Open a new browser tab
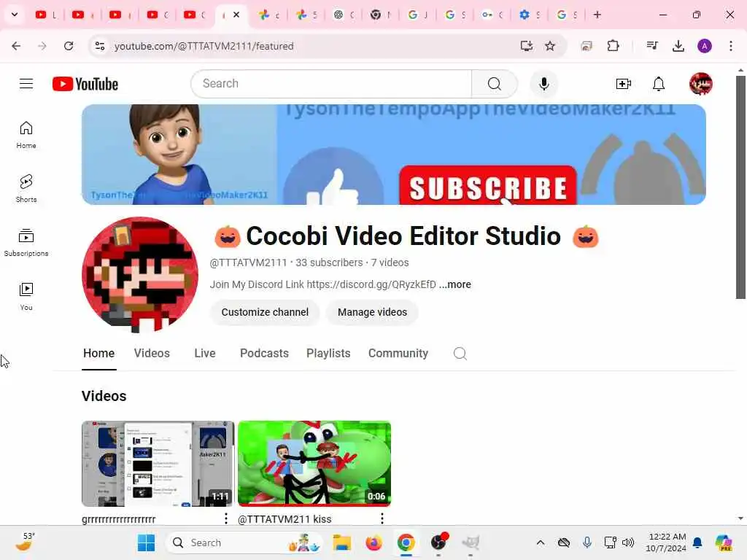Viewport: 747px width, 560px height. (597, 15)
